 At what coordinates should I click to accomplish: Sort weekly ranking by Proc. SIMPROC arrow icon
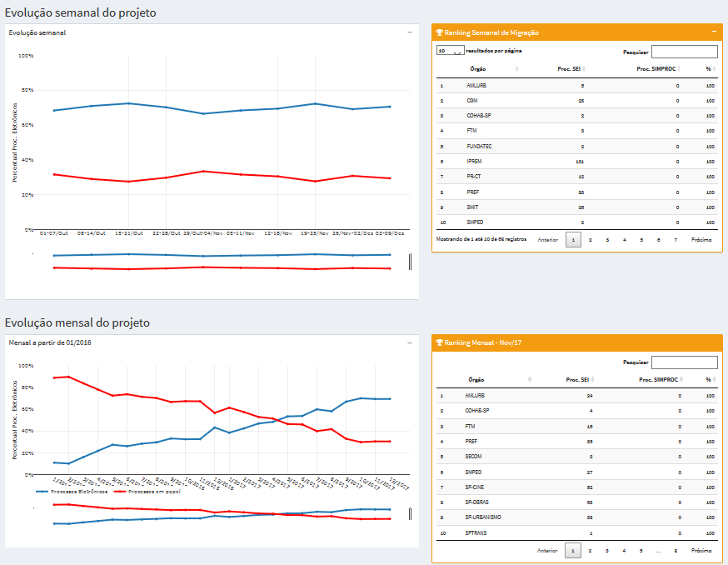pyautogui.click(x=679, y=69)
